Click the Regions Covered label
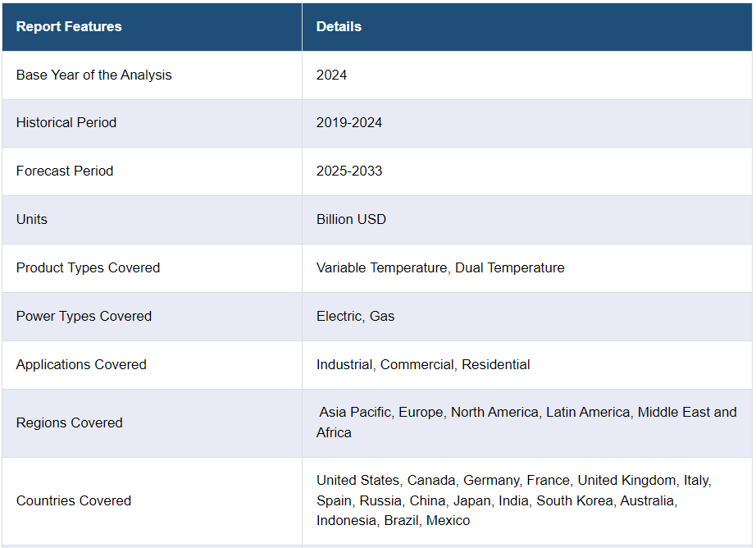Screen dimensions: 756x548 pyautogui.click(x=70, y=423)
